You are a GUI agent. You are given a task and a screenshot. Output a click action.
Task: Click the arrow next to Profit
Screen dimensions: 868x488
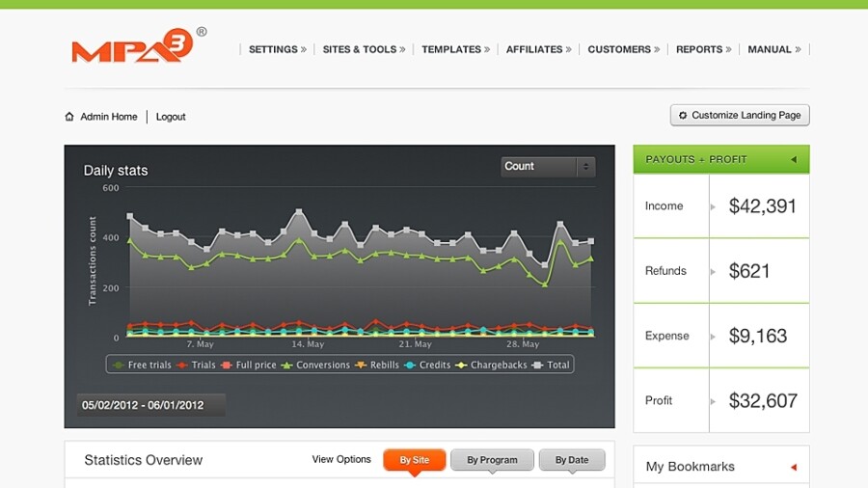[x=713, y=401]
